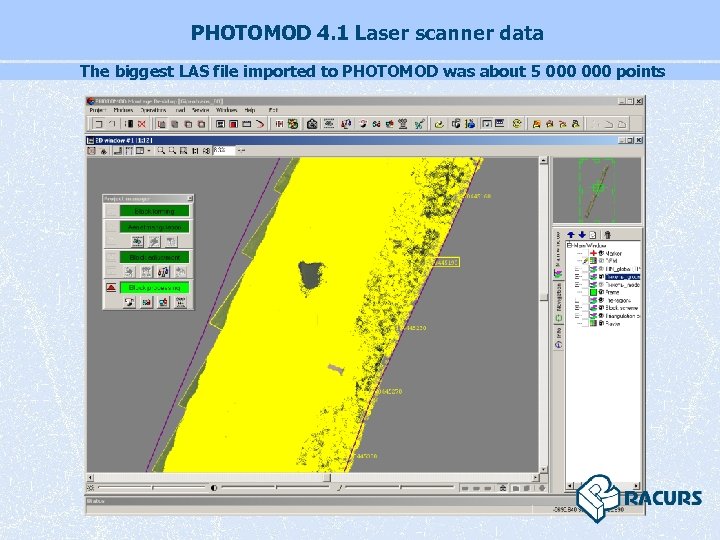Collapse the Main Window tree node
This screenshot has height=540, width=720.
(569, 246)
